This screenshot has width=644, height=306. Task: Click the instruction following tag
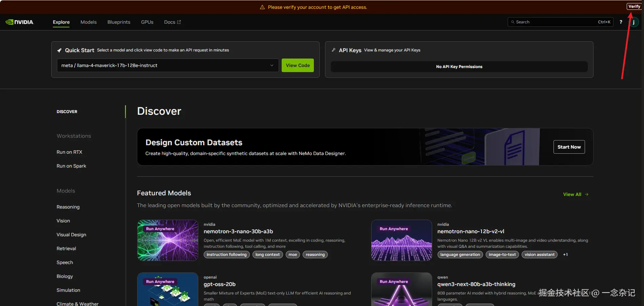coord(227,255)
